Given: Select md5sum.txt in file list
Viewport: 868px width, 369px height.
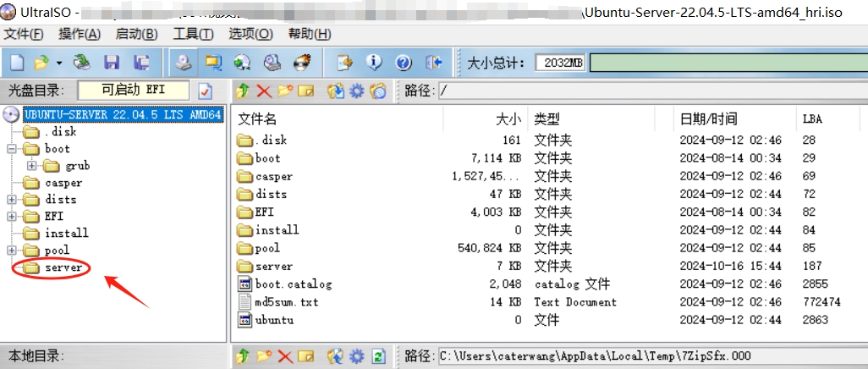Looking at the screenshot, I should [287, 302].
